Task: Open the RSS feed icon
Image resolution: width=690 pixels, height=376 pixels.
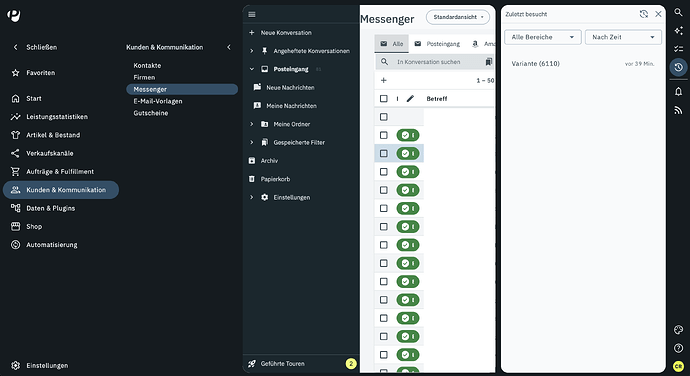Action: 678,110
